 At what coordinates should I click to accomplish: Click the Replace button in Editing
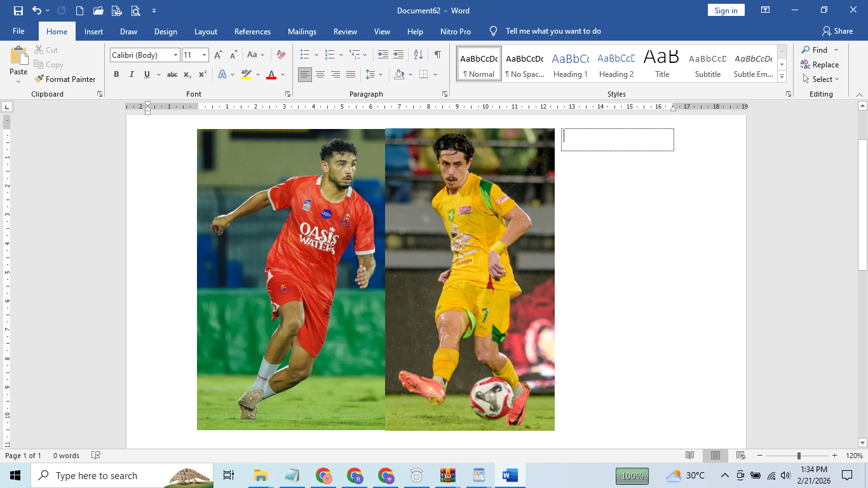820,65
